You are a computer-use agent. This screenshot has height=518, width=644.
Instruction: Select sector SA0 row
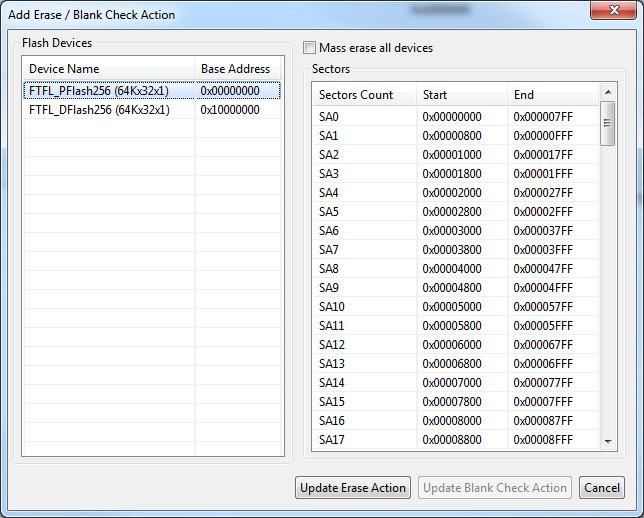[330, 117]
